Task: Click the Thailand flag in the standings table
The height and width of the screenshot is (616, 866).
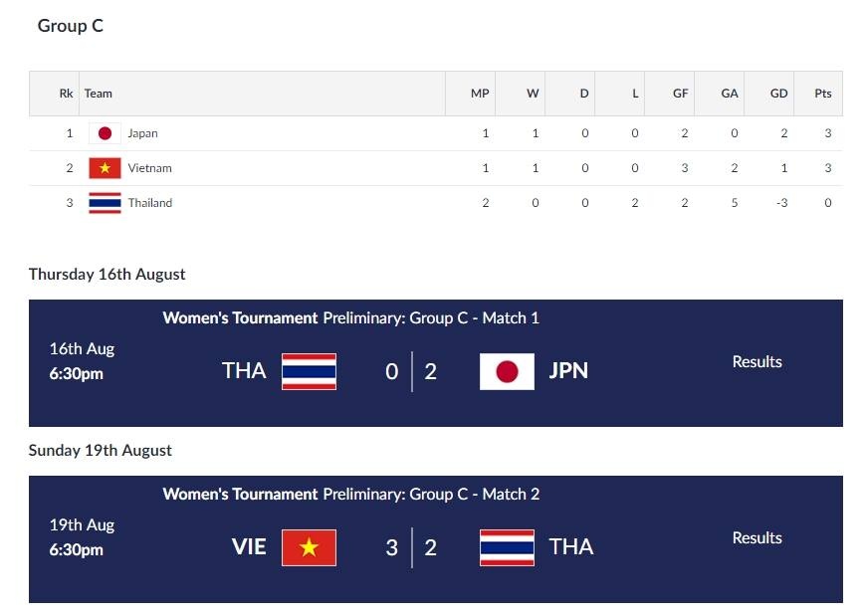Action: click(x=105, y=202)
